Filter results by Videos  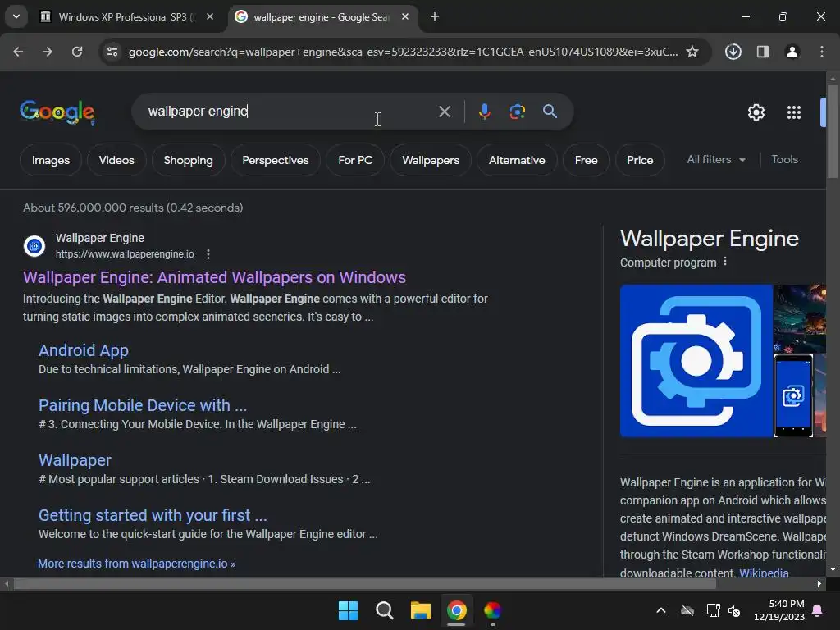(116, 160)
